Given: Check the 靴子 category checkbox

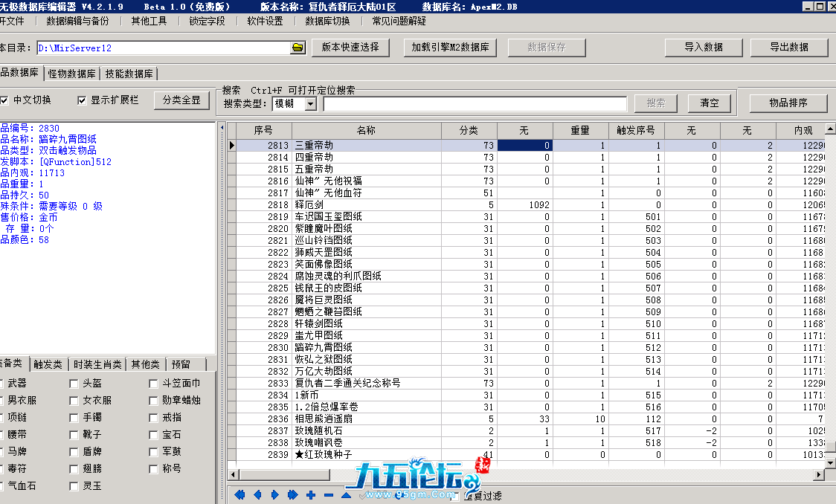Looking at the screenshot, I should (74, 435).
